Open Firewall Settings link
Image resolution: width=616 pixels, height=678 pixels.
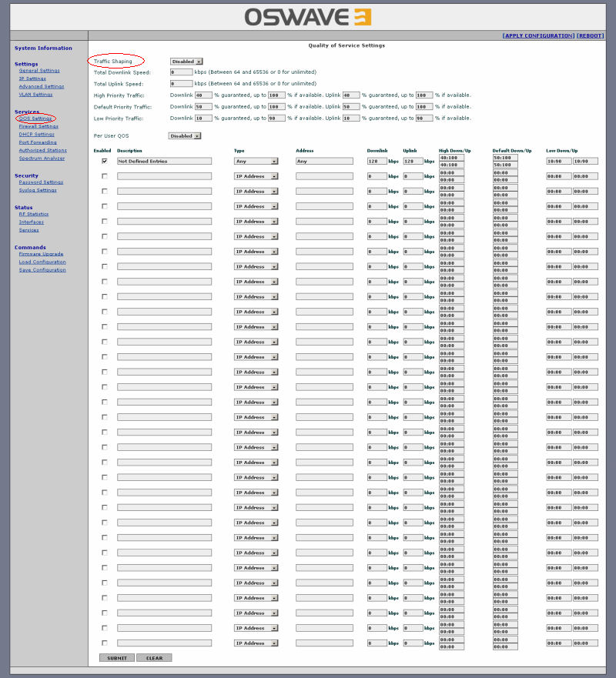[38, 126]
